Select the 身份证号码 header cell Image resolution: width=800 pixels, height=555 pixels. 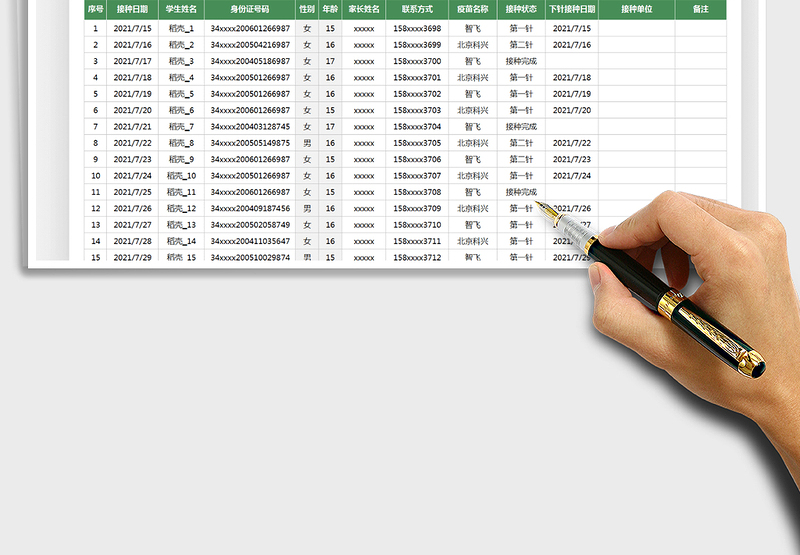tap(250, 9)
